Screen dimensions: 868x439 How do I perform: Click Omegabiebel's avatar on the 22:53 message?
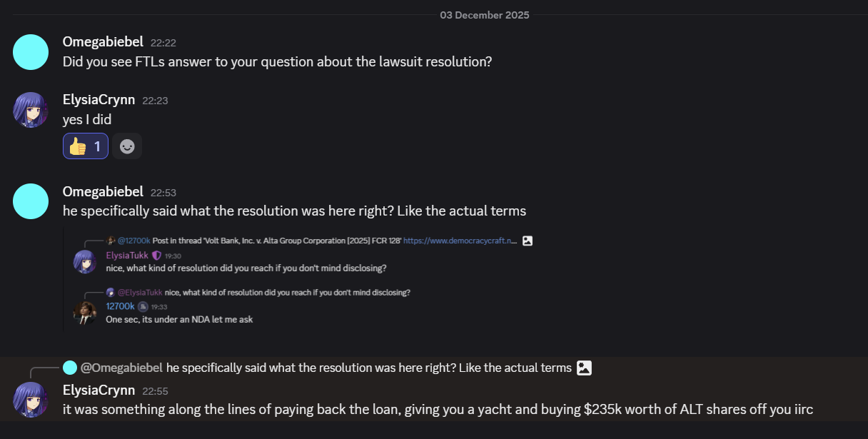click(31, 201)
